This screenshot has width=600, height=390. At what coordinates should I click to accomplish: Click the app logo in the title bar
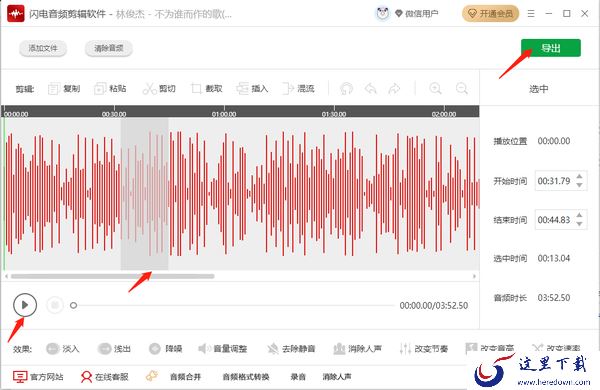[16, 14]
